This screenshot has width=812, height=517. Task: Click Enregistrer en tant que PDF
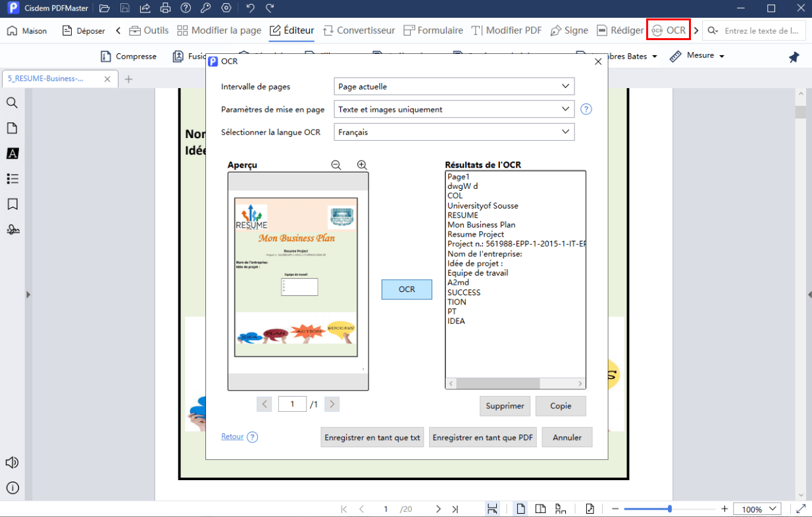(x=483, y=437)
